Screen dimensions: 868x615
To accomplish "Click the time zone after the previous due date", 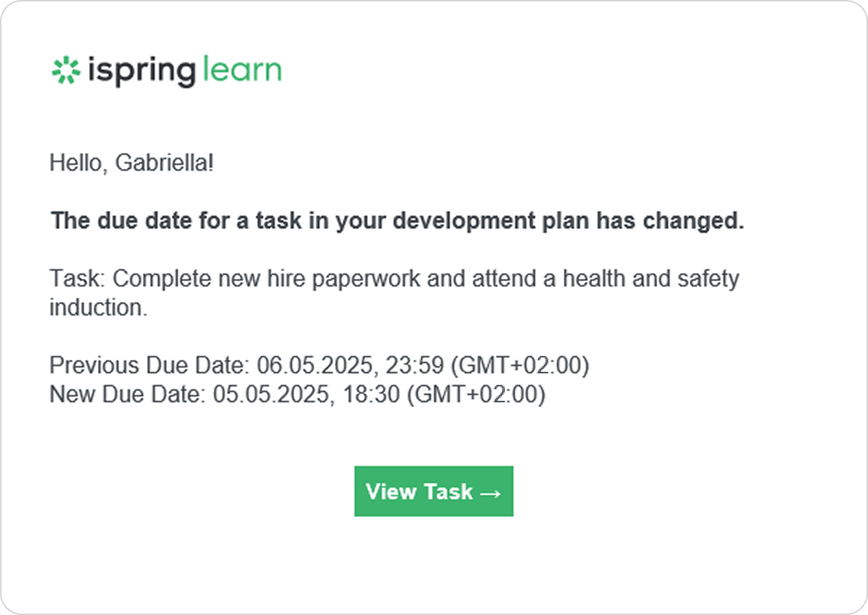I will tap(520, 366).
